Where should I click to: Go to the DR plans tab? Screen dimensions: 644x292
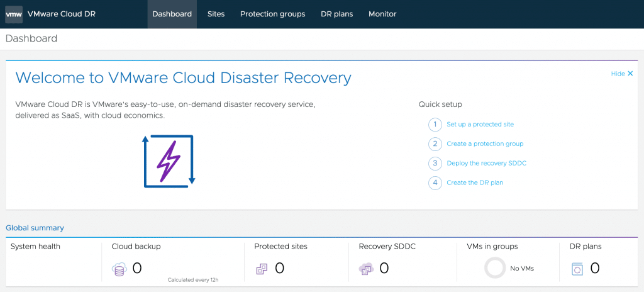click(337, 14)
